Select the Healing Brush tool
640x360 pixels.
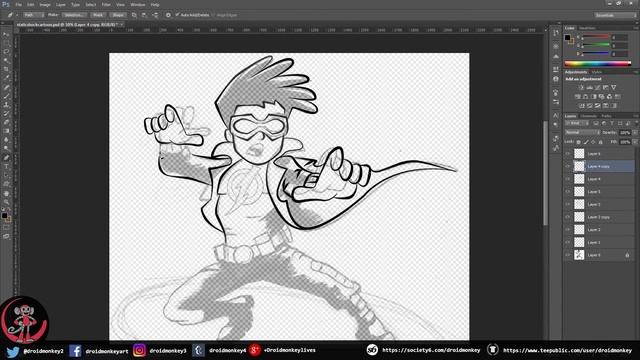[6, 87]
